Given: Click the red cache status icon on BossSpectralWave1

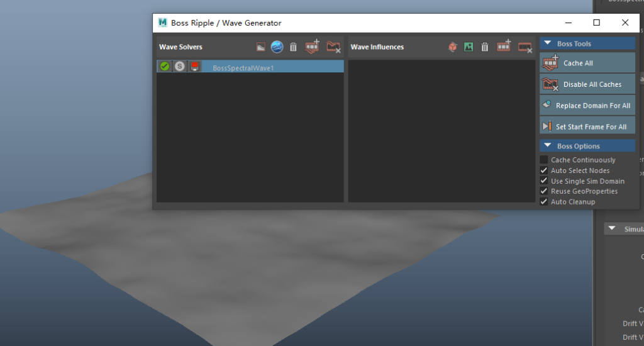Looking at the screenshot, I should pos(195,66).
